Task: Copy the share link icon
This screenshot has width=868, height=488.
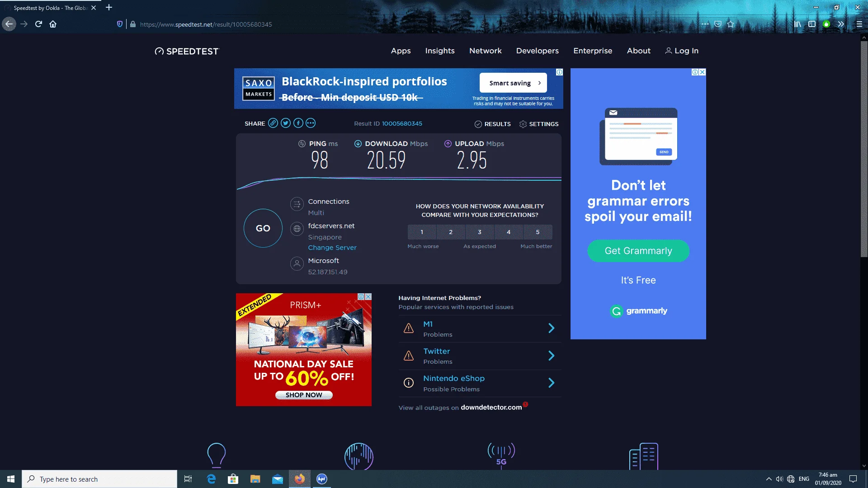Action: coord(273,123)
